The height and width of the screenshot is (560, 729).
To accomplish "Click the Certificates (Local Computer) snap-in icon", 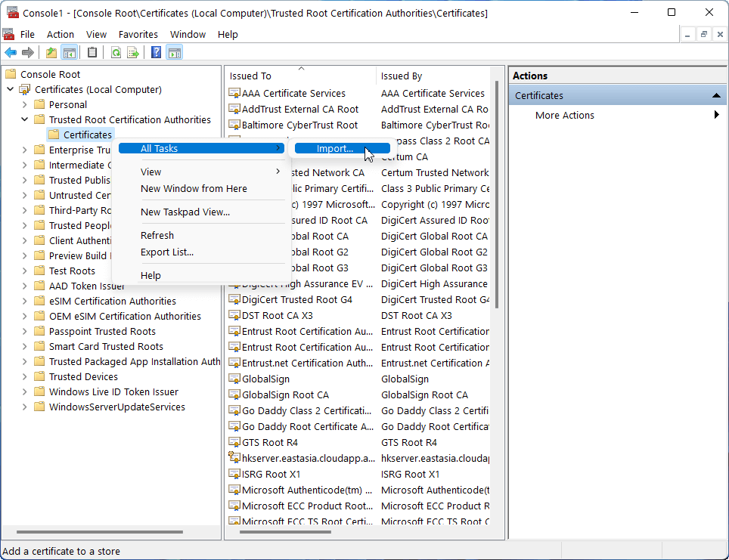I will tap(25, 89).
